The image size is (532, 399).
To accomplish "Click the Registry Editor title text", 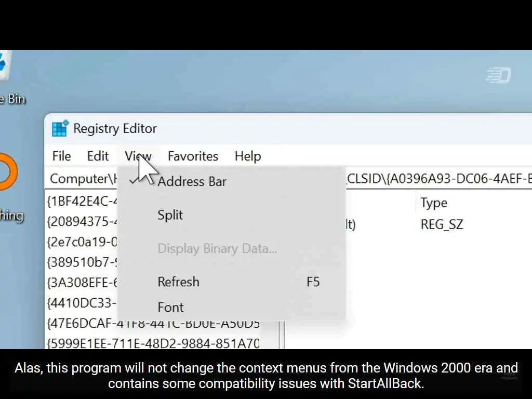I will 115,129.
